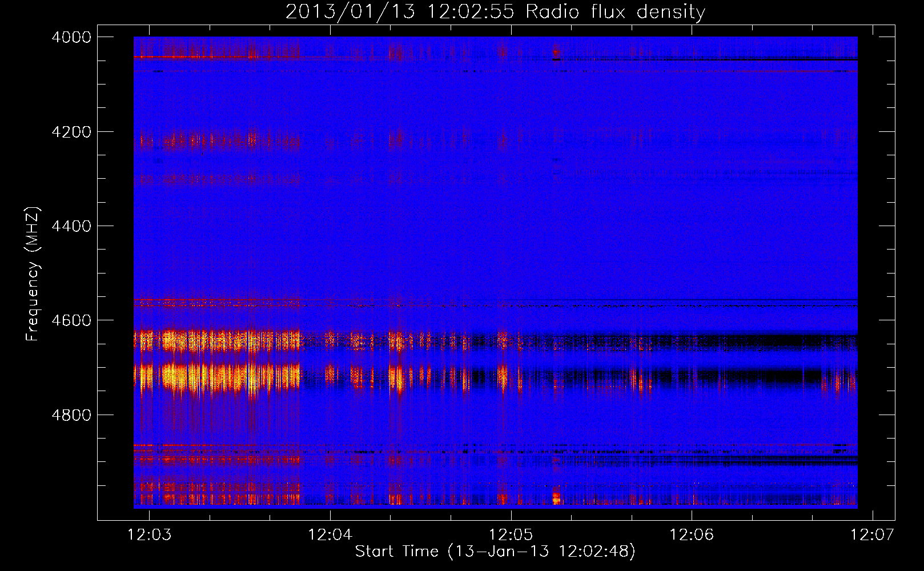This screenshot has height=571, width=924.
Task: Click the 4400 frequency tick label
Action: click(x=71, y=226)
